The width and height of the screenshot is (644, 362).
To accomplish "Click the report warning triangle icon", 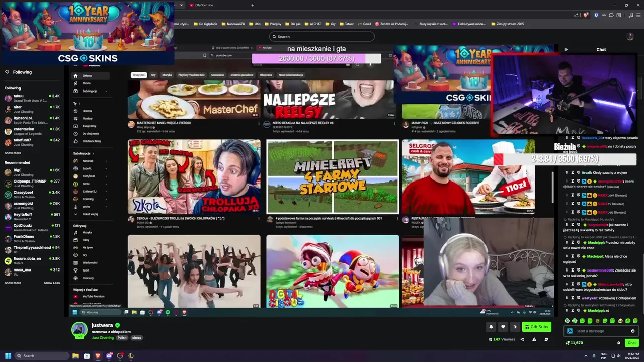I will (534, 339).
